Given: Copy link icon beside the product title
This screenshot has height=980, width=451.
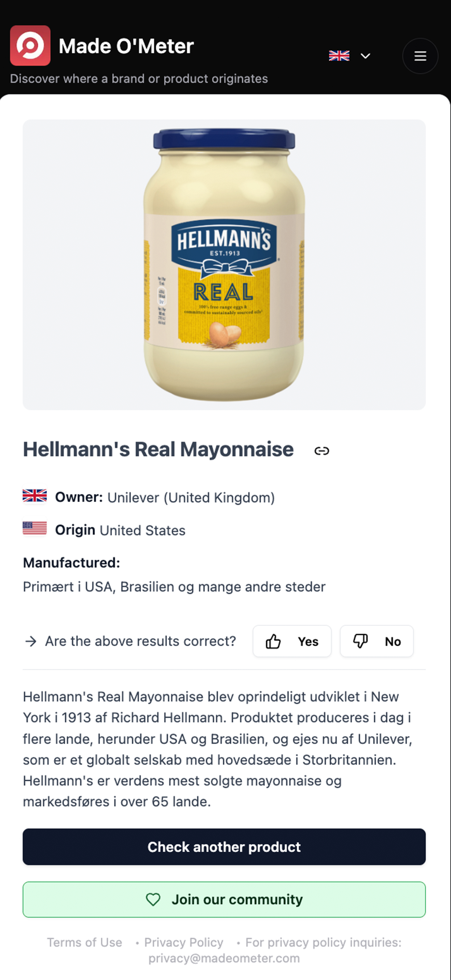Looking at the screenshot, I should (x=322, y=451).
